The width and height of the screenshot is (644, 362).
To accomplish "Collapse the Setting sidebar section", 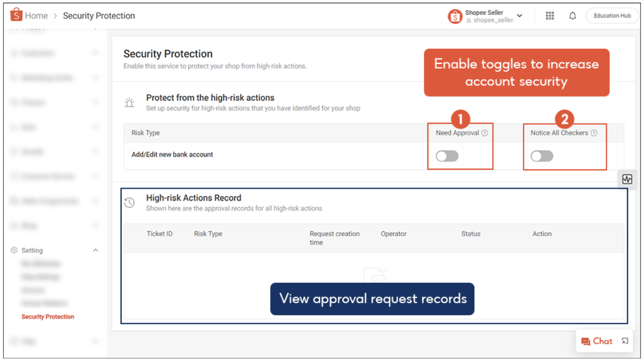I will [96, 251].
